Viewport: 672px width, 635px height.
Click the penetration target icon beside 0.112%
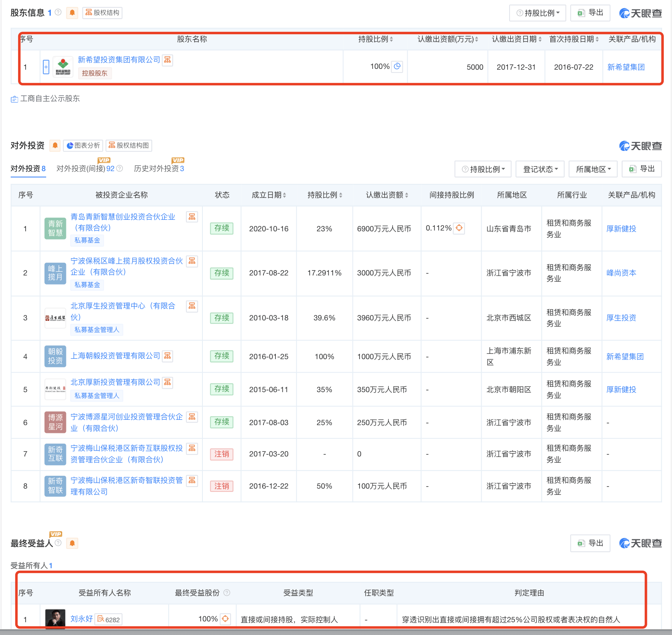(x=459, y=228)
